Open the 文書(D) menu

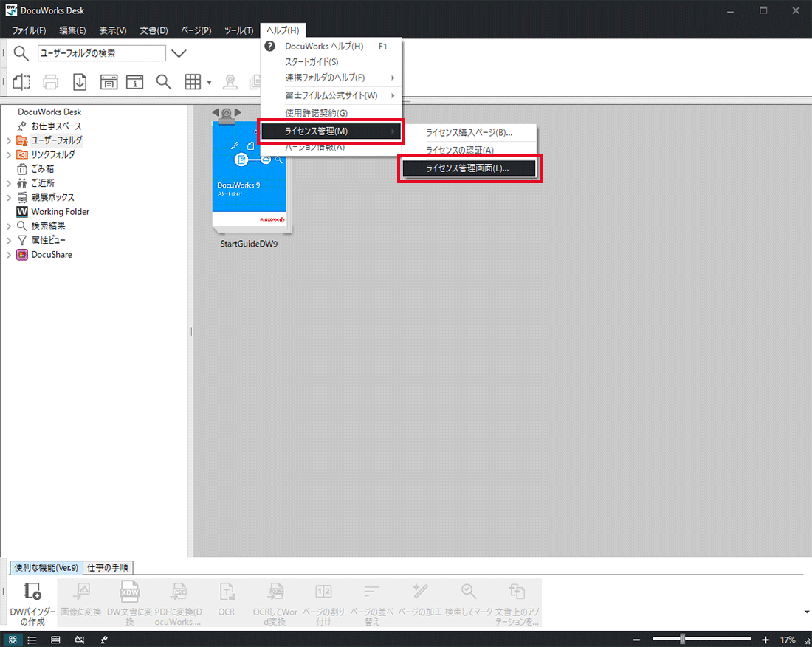154,30
